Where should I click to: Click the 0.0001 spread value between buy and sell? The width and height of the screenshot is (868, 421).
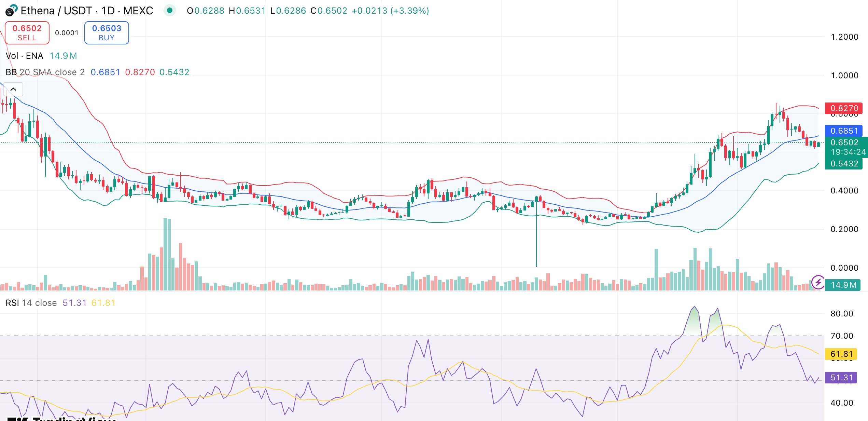(x=67, y=33)
